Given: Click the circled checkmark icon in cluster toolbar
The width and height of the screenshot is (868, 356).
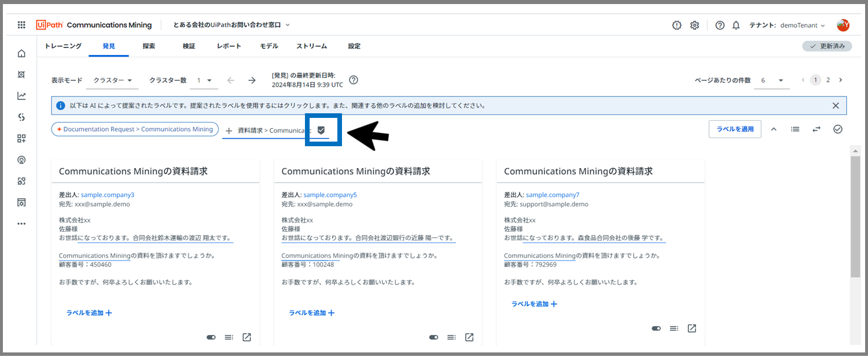Looking at the screenshot, I should tap(837, 129).
